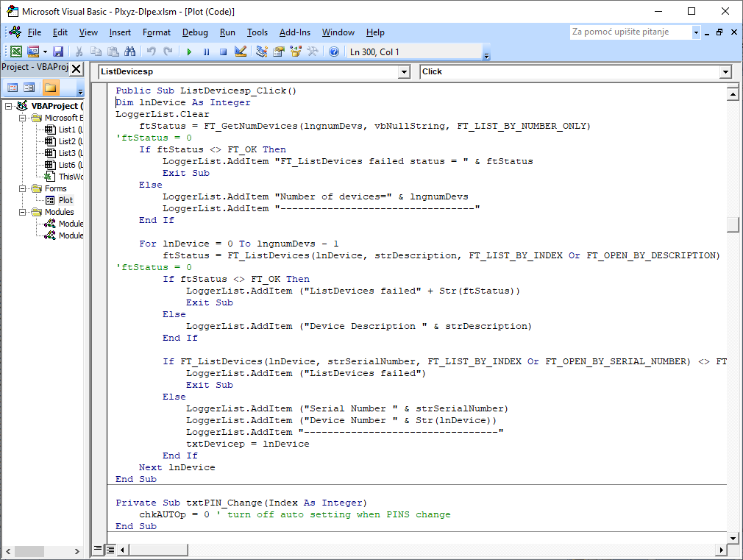Switch to Procedure View button
This screenshot has width=743, height=560.
click(98, 550)
